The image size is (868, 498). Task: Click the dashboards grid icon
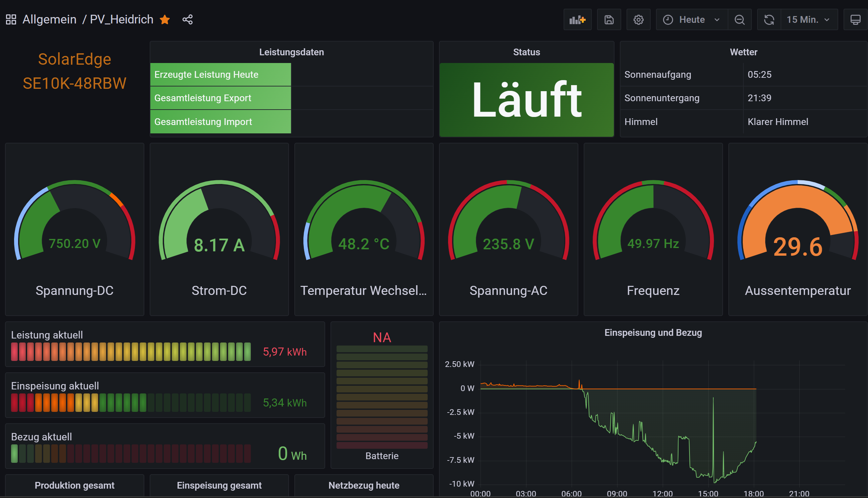click(x=11, y=19)
